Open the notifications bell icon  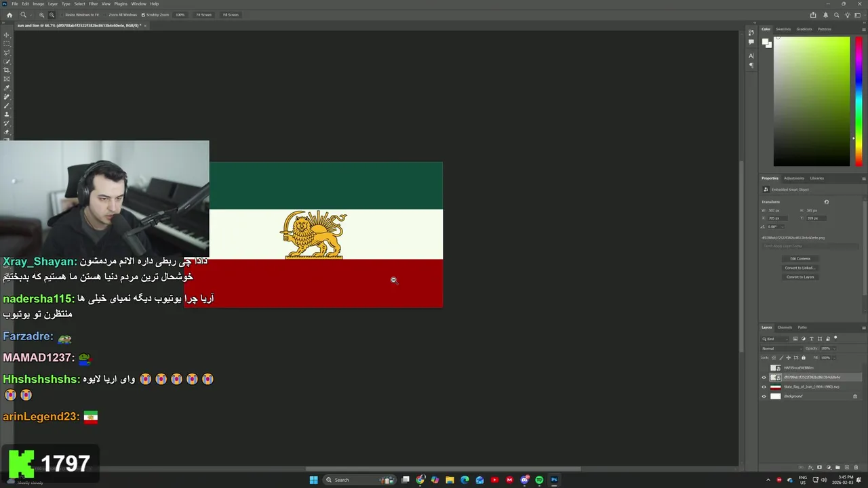825,14
